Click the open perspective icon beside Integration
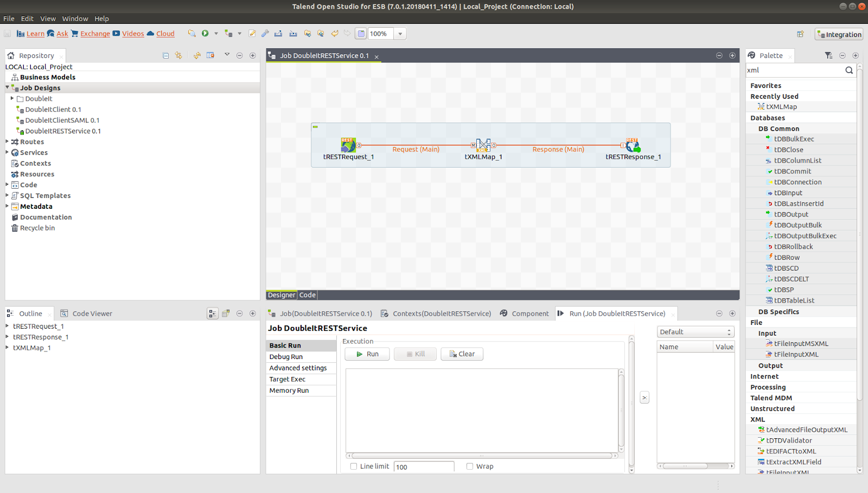Viewport: 868px width, 493px height. [x=800, y=34]
